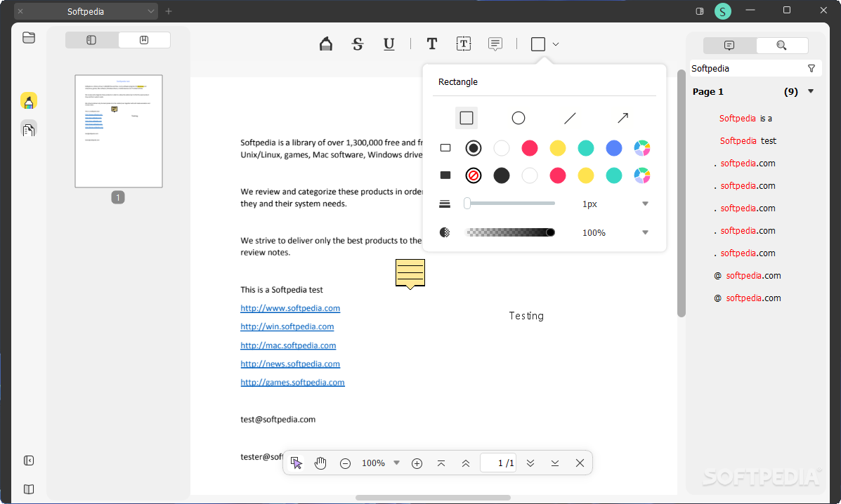Zoom out with minus button
The height and width of the screenshot is (504, 841).
(346, 464)
